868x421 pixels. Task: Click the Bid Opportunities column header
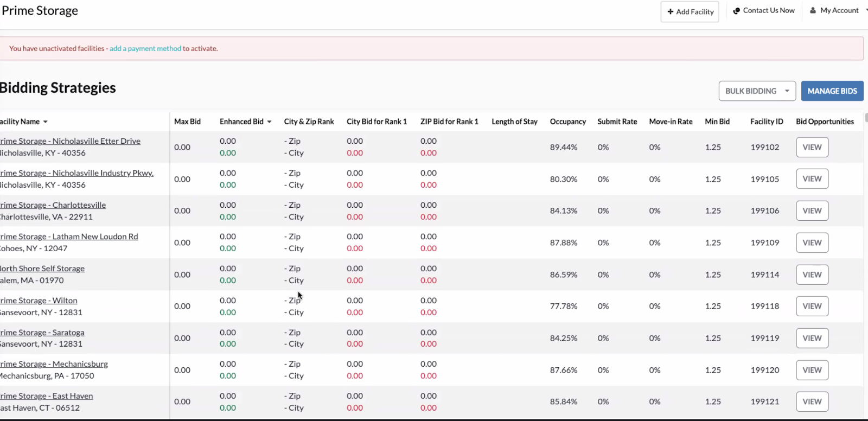click(825, 122)
